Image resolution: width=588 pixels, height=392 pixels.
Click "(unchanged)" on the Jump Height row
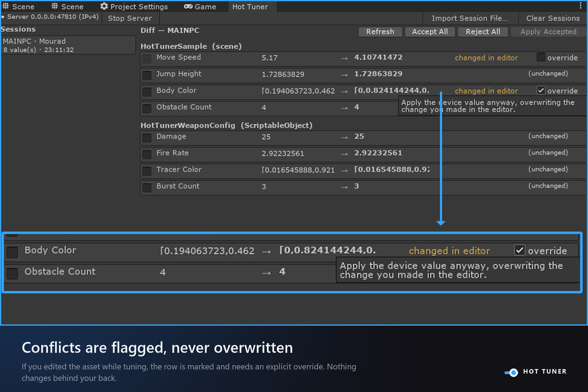pyautogui.click(x=548, y=73)
